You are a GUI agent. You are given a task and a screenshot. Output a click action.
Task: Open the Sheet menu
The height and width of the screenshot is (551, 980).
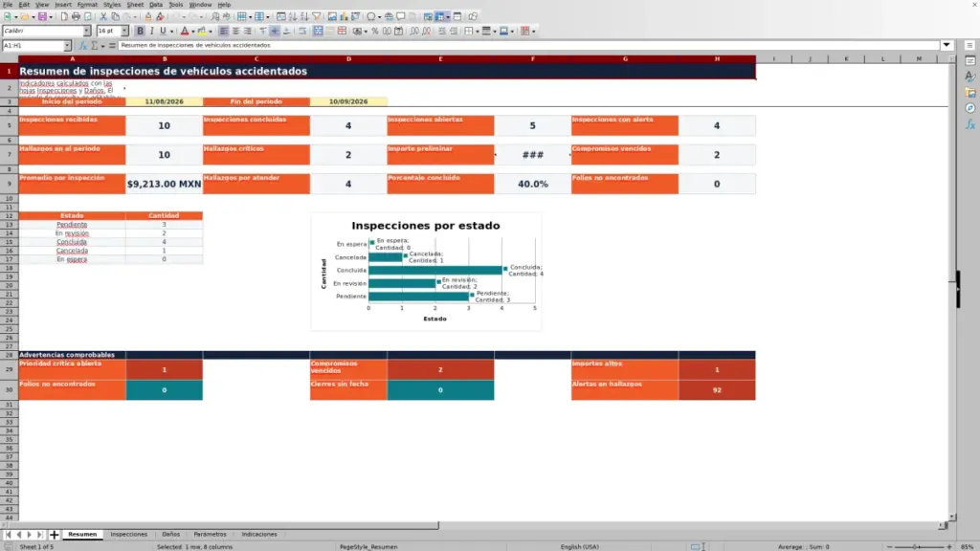coord(135,5)
